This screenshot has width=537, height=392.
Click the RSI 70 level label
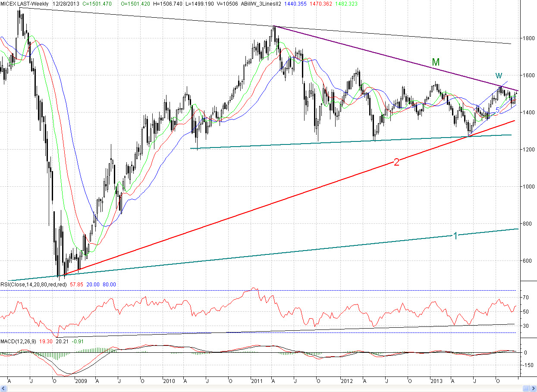coord(526,298)
